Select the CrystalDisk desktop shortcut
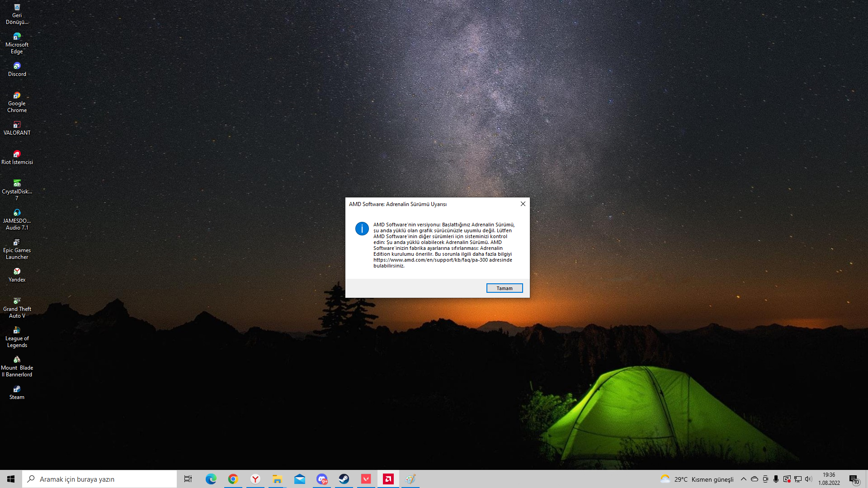868x488 pixels. click(17, 189)
